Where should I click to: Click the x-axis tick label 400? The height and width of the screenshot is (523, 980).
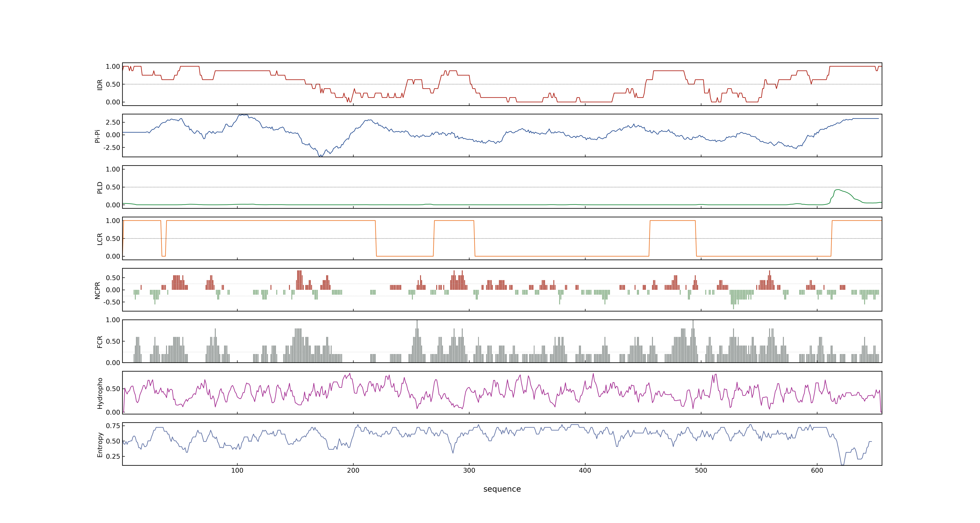[585, 470]
